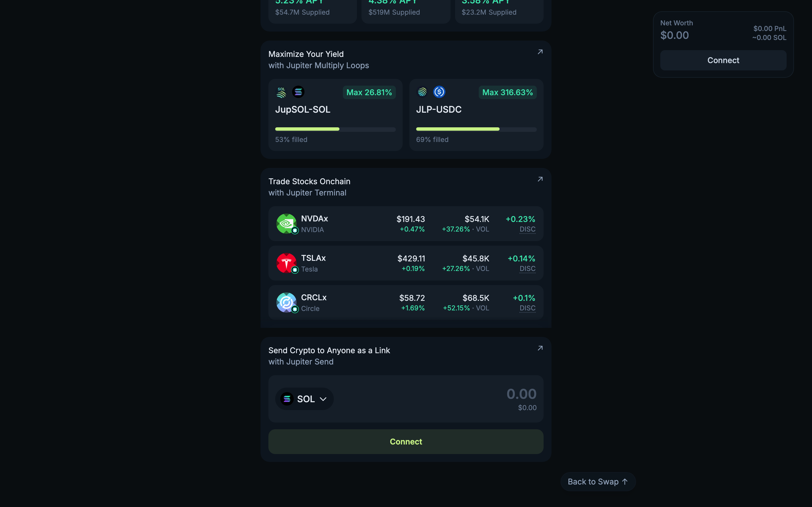Click the SOL icon in the send panel
The height and width of the screenshot is (507, 812).
(287, 398)
